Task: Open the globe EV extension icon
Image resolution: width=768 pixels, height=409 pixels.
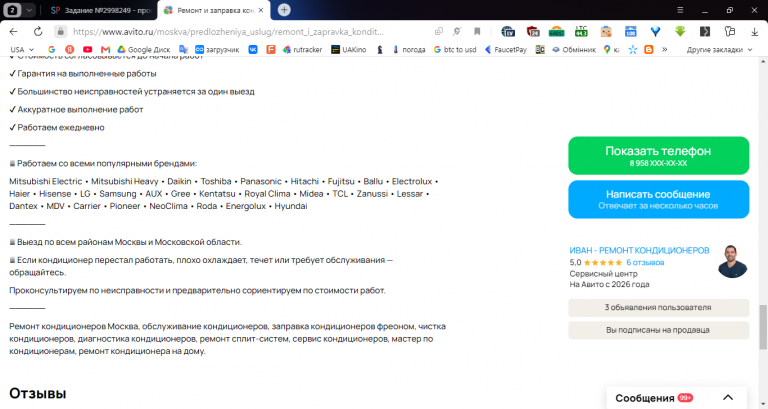Action: coord(508,31)
